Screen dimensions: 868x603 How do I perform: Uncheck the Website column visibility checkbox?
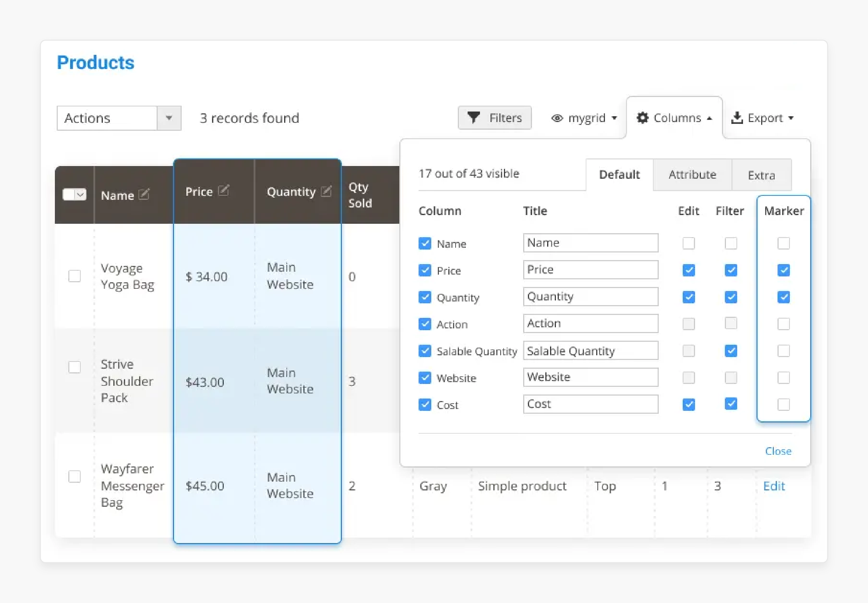coord(425,377)
